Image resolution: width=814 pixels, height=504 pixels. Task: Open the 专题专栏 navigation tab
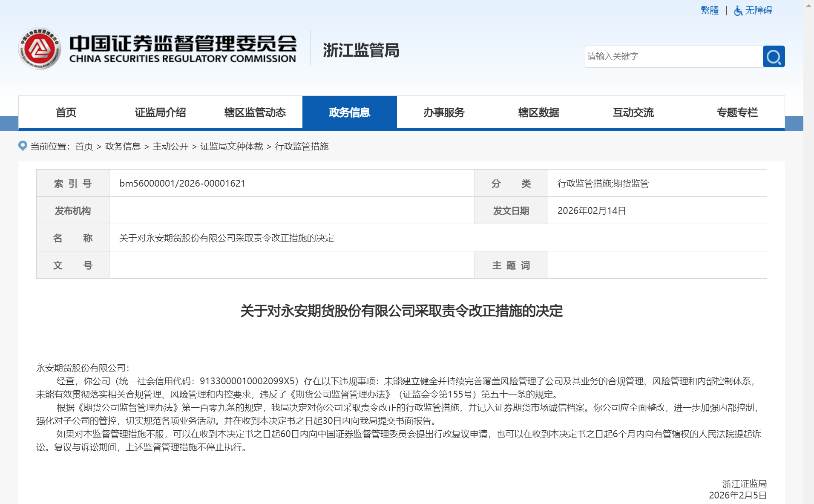pos(737,112)
